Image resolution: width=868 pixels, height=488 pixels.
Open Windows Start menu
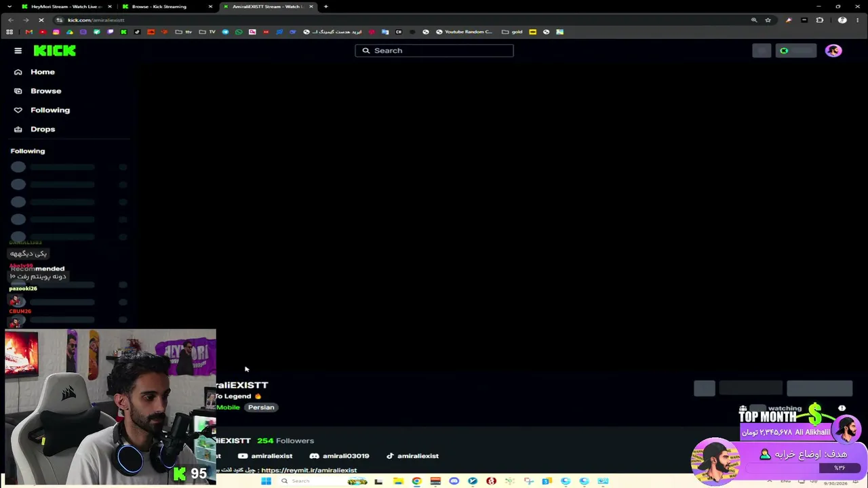(x=267, y=481)
